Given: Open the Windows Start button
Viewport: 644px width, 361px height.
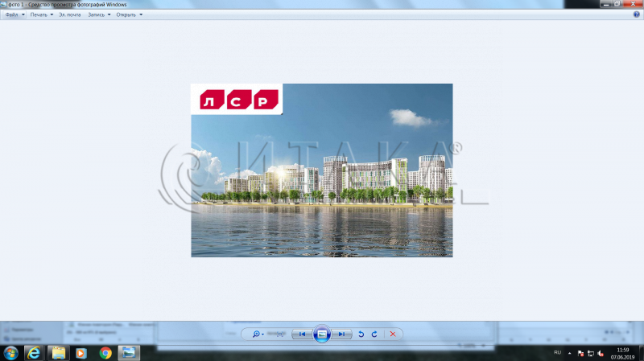Looking at the screenshot, I should 10,353.
